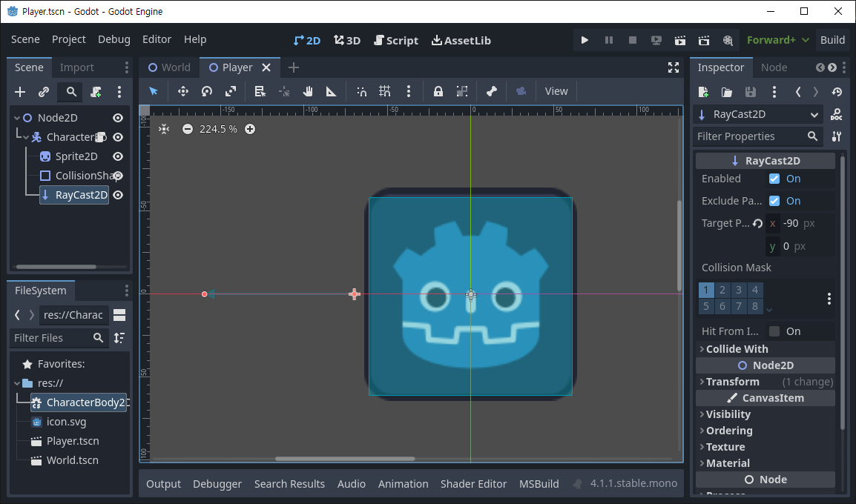Pause the running project

click(x=609, y=40)
